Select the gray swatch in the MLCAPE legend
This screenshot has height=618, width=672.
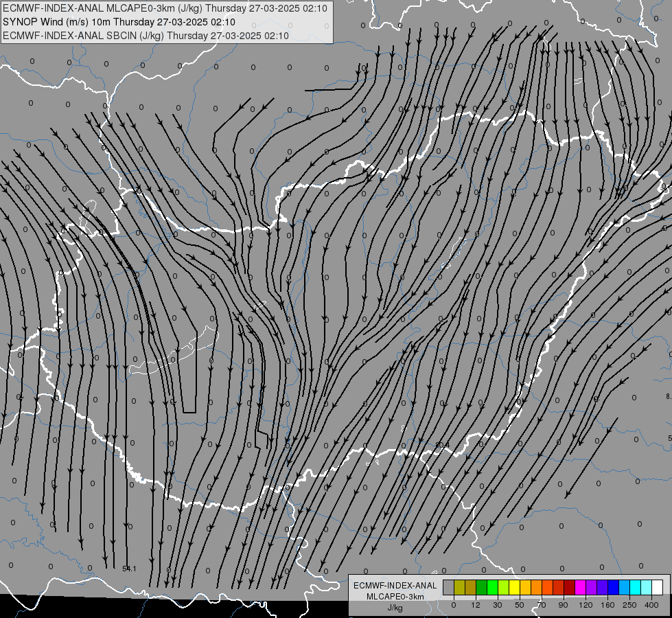click(x=449, y=587)
